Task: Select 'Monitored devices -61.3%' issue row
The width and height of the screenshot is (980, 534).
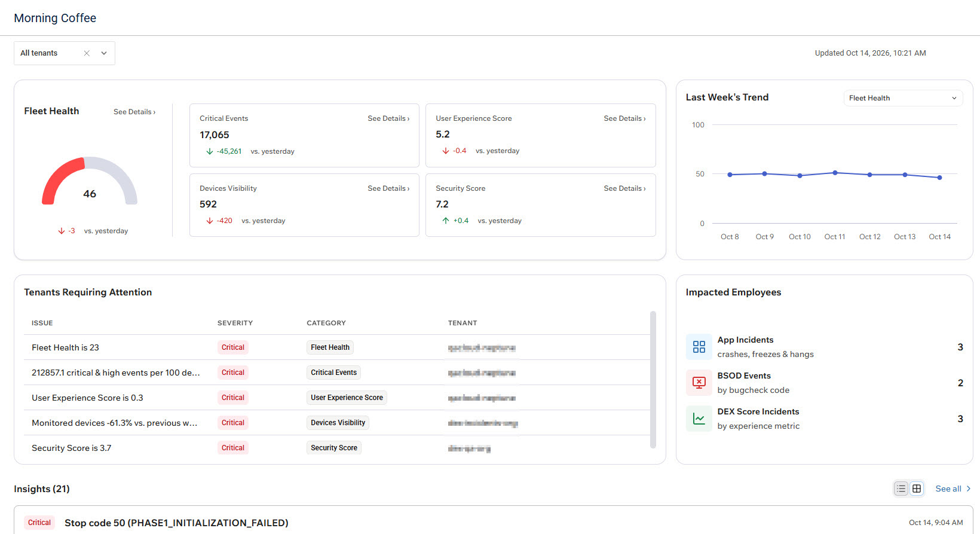Action: pyautogui.click(x=337, y=423)
